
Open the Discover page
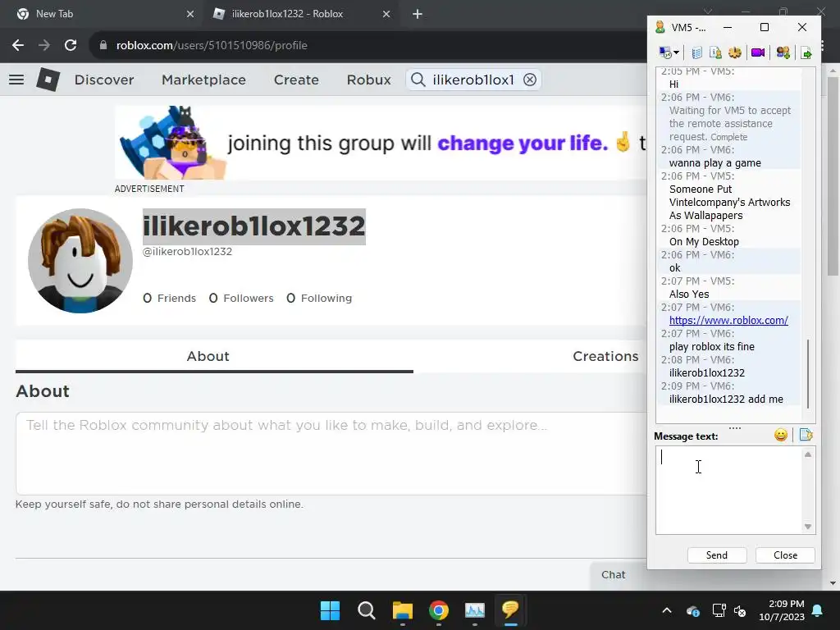104,80
